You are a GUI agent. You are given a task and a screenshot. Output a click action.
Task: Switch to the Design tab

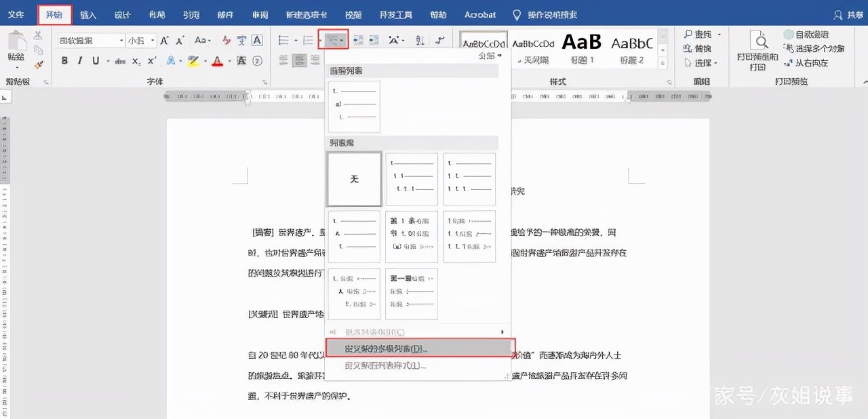(123, 14)
